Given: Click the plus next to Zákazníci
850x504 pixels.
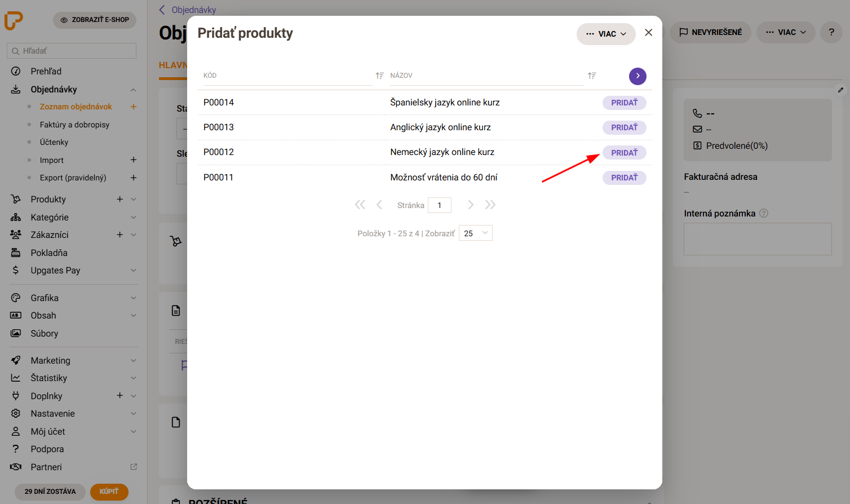Looking at the screenshot, I should [119, 235].
